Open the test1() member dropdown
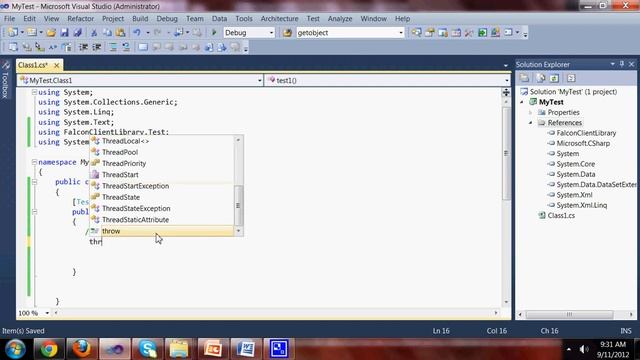Viewport: 640px width, 360px height. click(x=507, y=80)
